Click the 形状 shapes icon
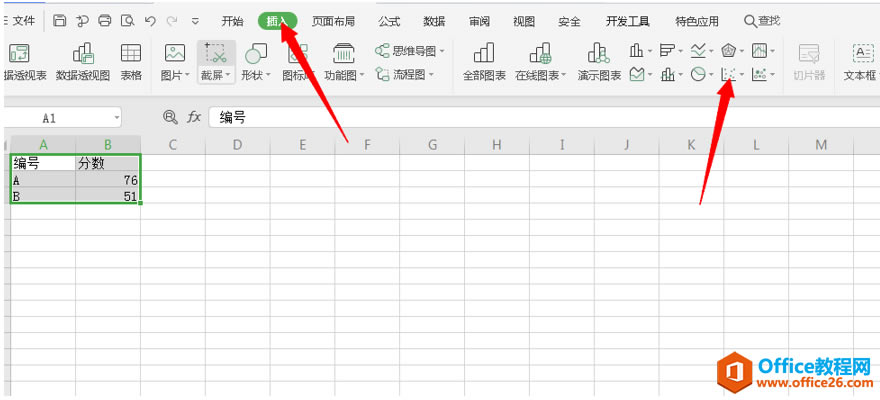Viewport: 880px width, 400px height. pos(256,53)
